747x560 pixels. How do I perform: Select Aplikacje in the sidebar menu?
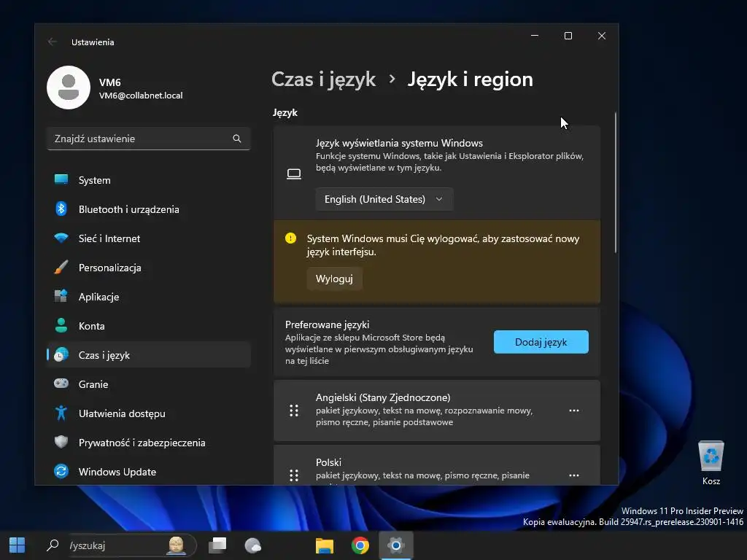(149, 297)
